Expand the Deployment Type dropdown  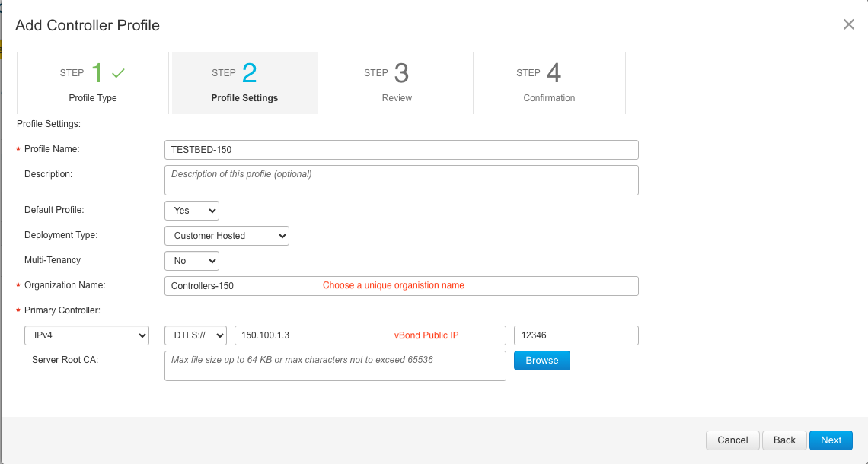pyautogui.click(x=227, y=236)
